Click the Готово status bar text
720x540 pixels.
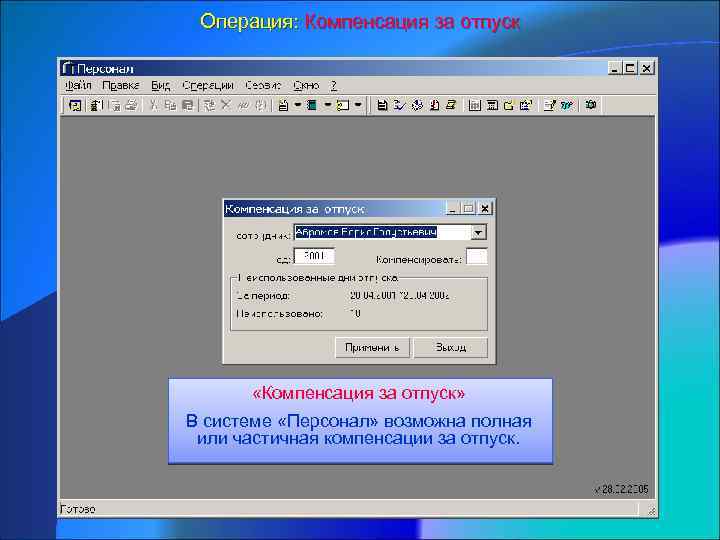pos(78,509)
